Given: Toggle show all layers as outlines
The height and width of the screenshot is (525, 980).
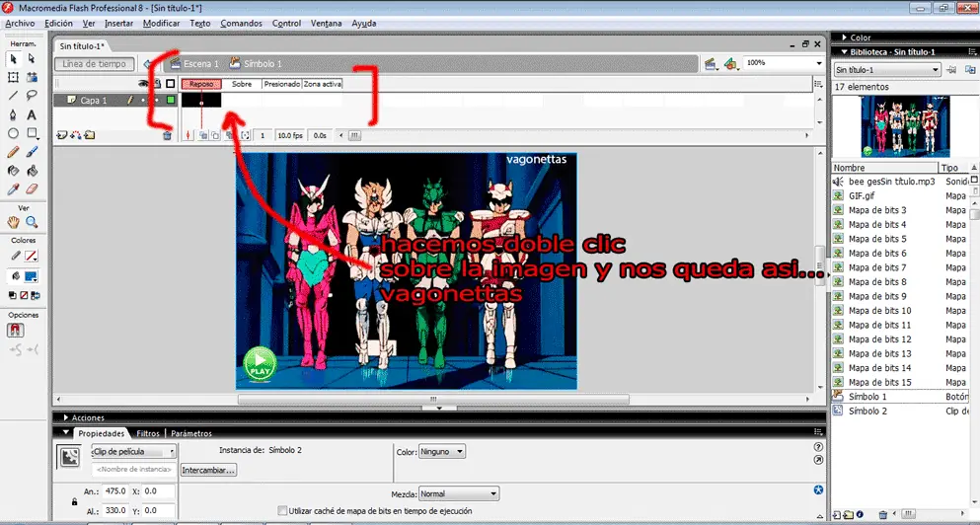Looking at the screenshot, I should (170, 83).
